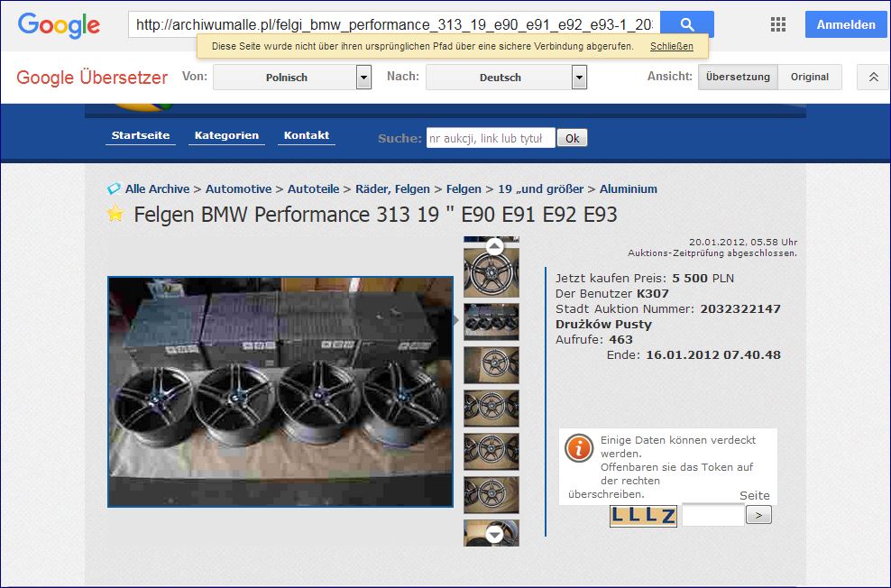Open the Automotive breadcrumb link
891x588 pixels.
tap(239, 188)
